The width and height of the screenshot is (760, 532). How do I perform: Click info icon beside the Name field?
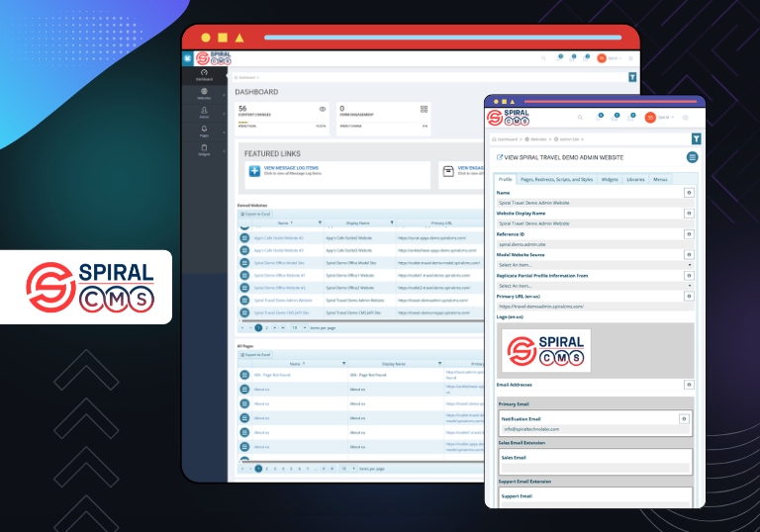[x=689, y=193]
